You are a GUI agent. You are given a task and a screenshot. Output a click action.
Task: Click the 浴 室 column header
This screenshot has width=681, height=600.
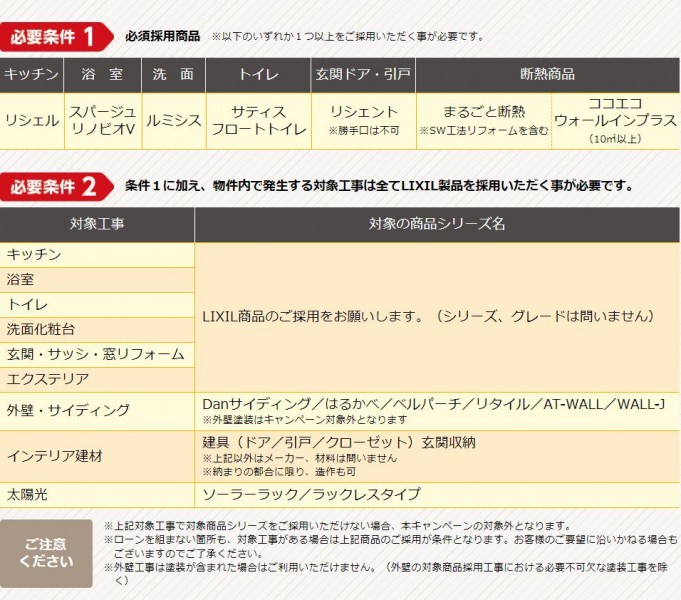[x=102, y=75]
